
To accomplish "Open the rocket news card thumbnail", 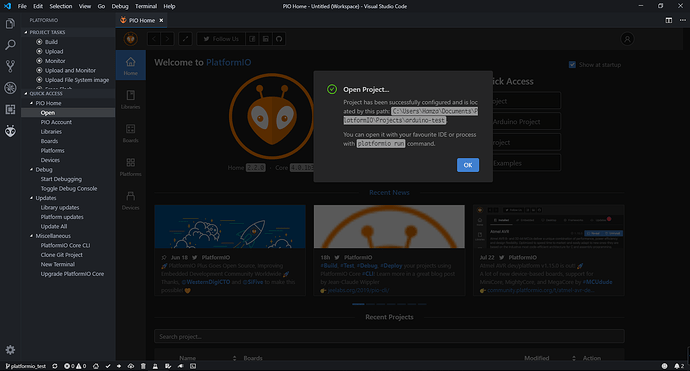I will pos(230,226).
